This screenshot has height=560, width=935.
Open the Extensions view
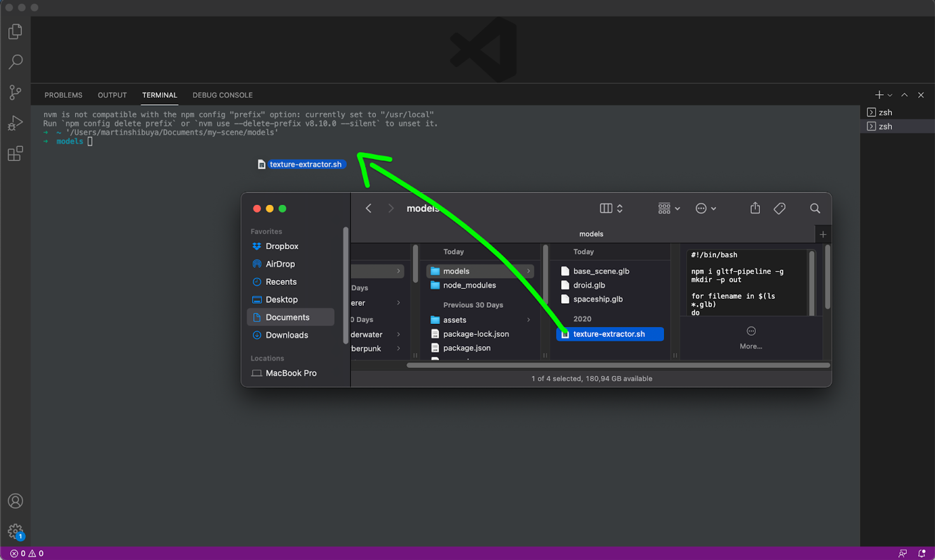15,153
